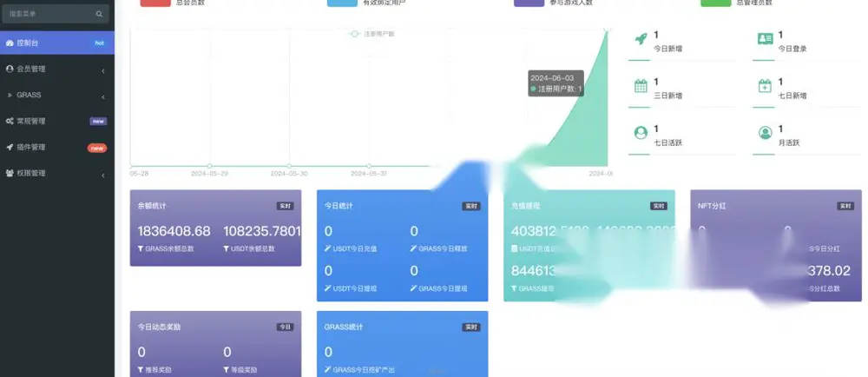Viewport: 868px width, 377px height.
Task: Click the red new badge on 插件管理
Action: tap(97, 148)
